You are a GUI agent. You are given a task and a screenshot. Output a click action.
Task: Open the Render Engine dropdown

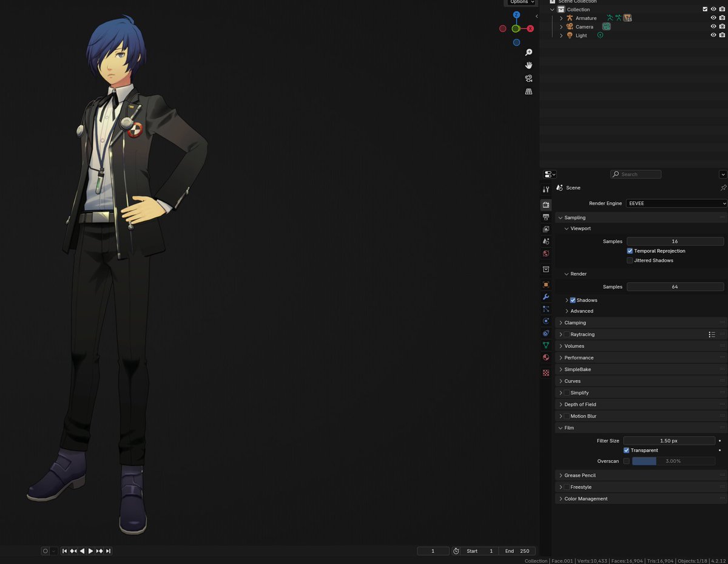[676, 203]
